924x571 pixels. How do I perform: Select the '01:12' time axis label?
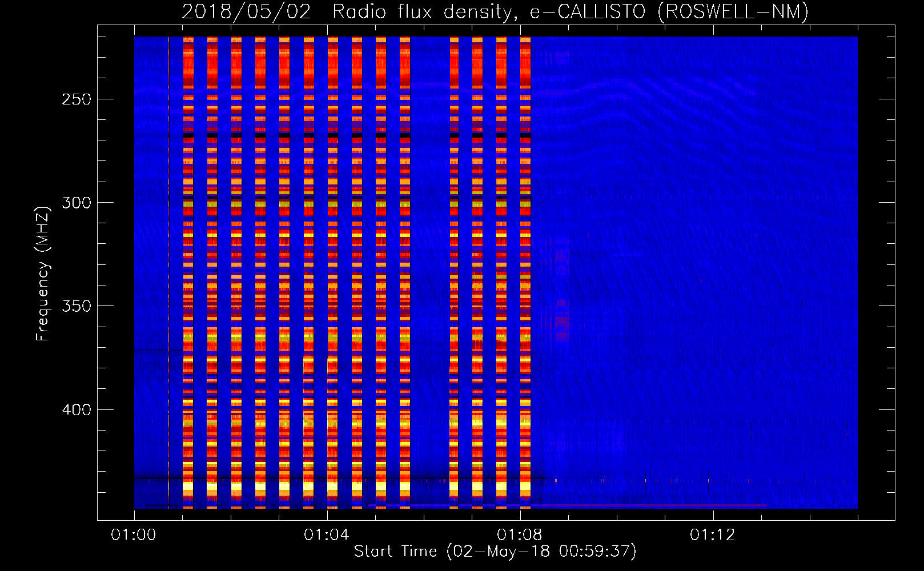pos(713,535)
